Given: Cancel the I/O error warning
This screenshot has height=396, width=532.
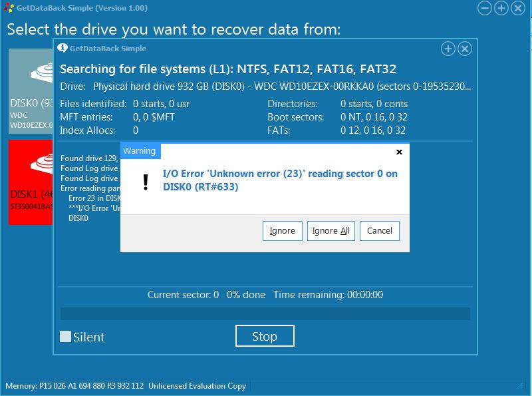Looking at the screenshot, I should coord(379,231).
